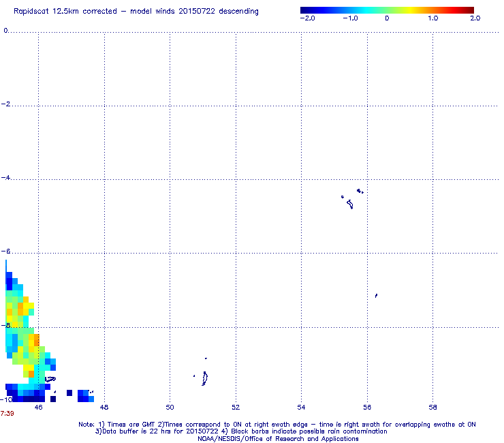Screen dimensions: 504x443
Task: Click the 48 longitude axis label
Action: click(x=104, y=408)
